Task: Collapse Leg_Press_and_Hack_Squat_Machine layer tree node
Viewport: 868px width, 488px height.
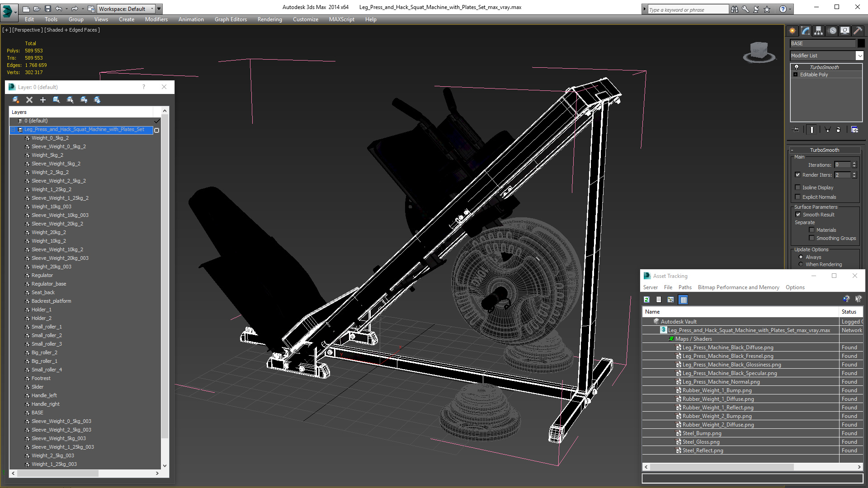Action: (13, 130)
